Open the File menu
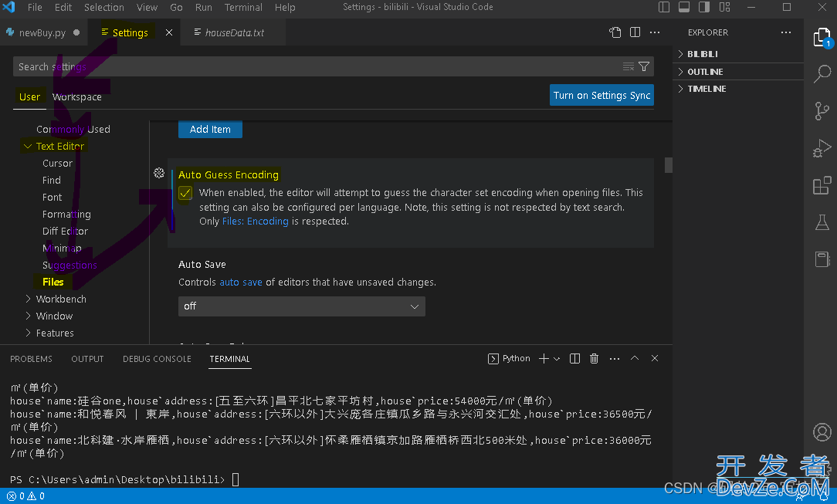The image size is (837, 504). pyautogui.click(x=35, y=7)
